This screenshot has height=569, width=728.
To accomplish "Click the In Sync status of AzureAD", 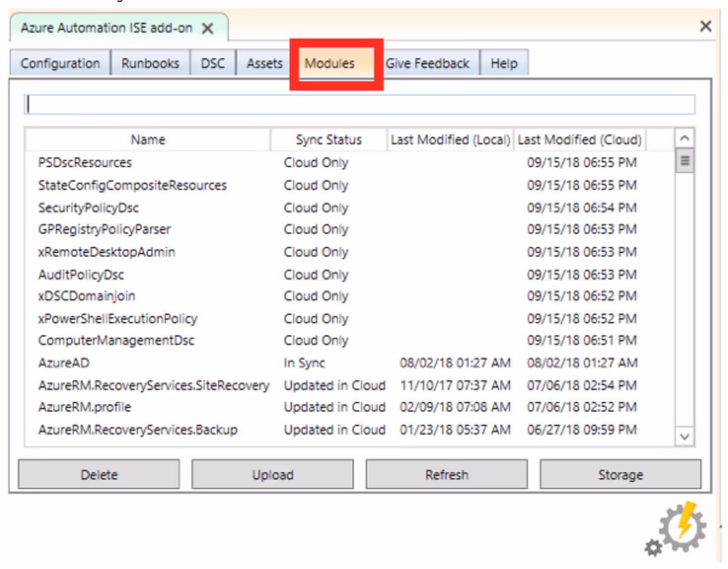I will (x=305, y=363).
